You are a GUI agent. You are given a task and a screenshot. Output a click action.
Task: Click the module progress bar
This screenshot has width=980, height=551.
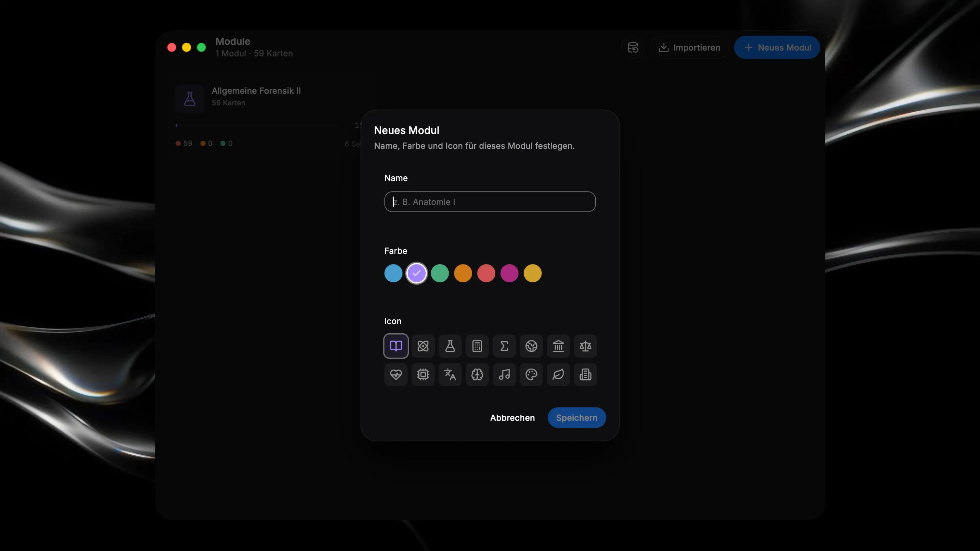[257, 125]
